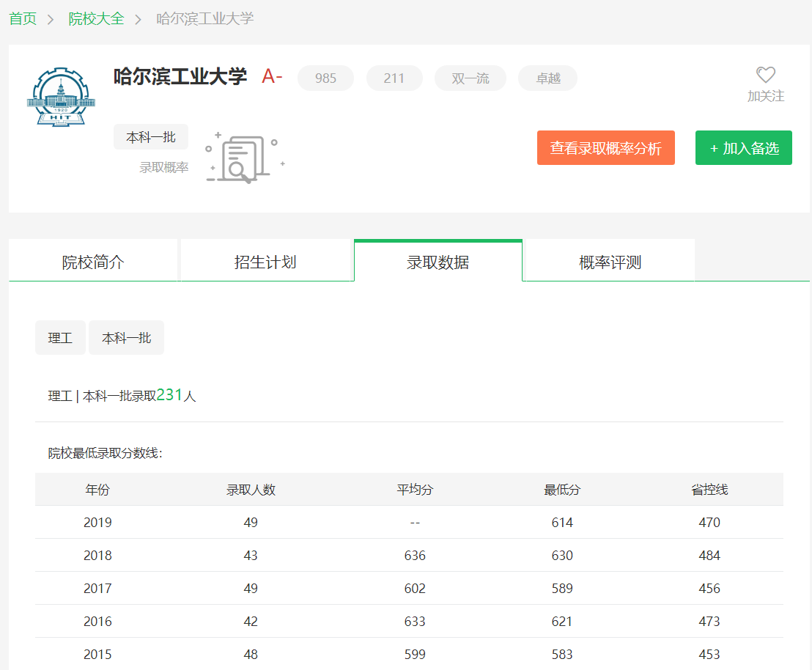Click the 最低分 column header
The width and height of the screenshot is (812, 670).
(x=562, y=490)
